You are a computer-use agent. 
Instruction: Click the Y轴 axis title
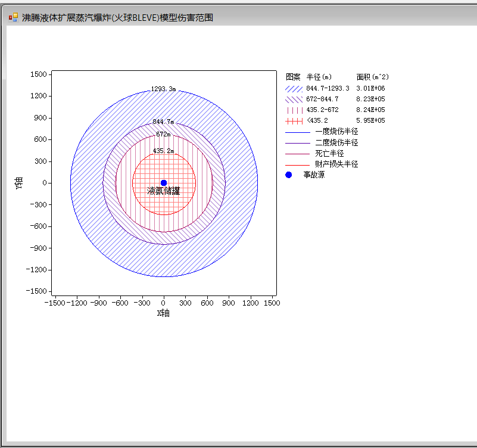[x=19, y=183]
